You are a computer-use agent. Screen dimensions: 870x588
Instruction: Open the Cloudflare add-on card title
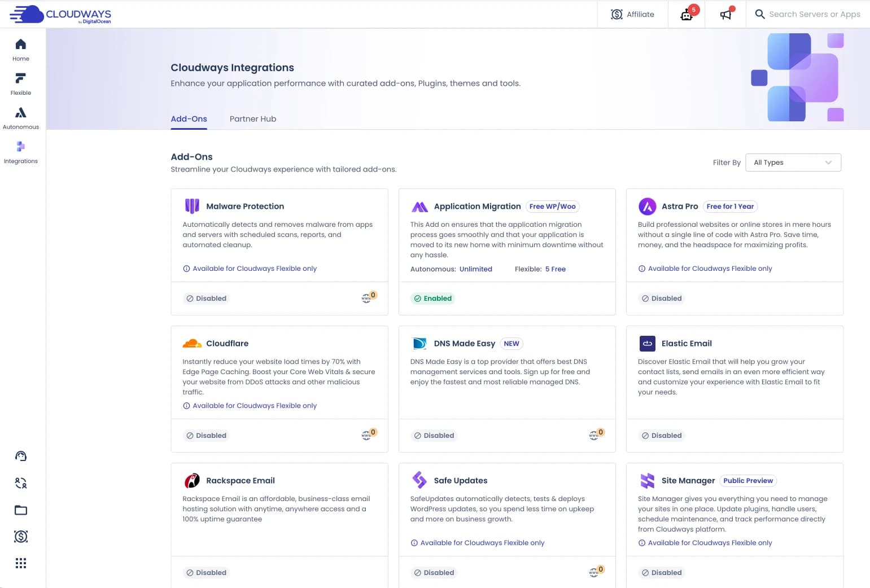[227, 344]
